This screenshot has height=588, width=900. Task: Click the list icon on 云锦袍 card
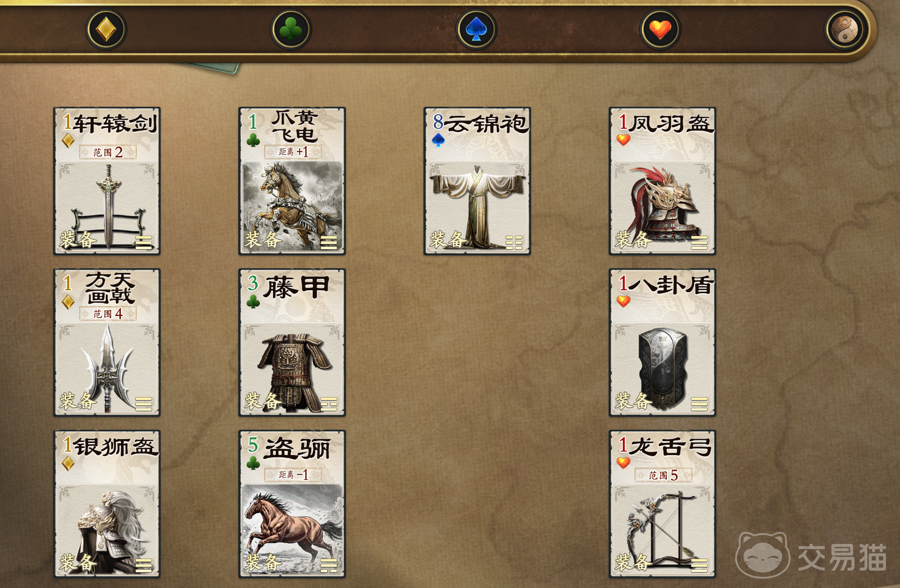tap(514, 243)
